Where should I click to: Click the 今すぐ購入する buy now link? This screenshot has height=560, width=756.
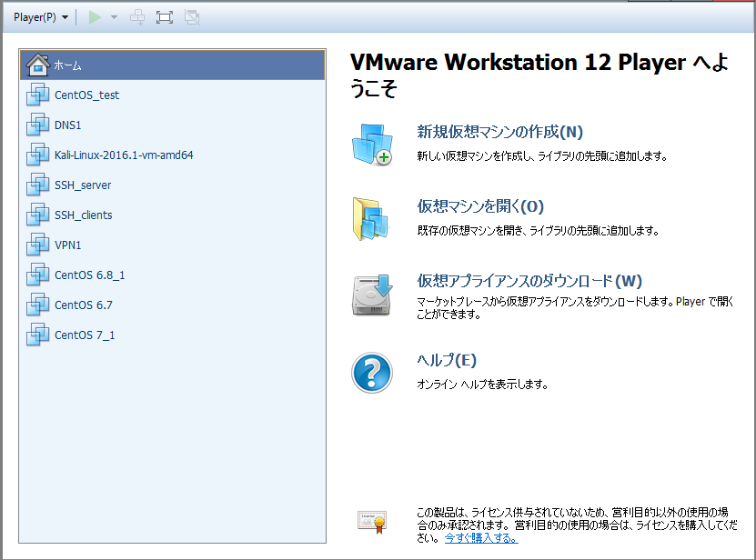point(481,538)
